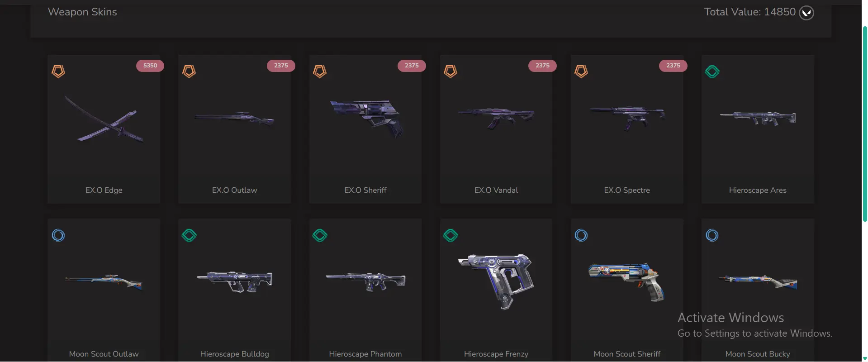
Task: Click the blue tier icon on Moon Scout Bucky
Action: tap(712, 235)
